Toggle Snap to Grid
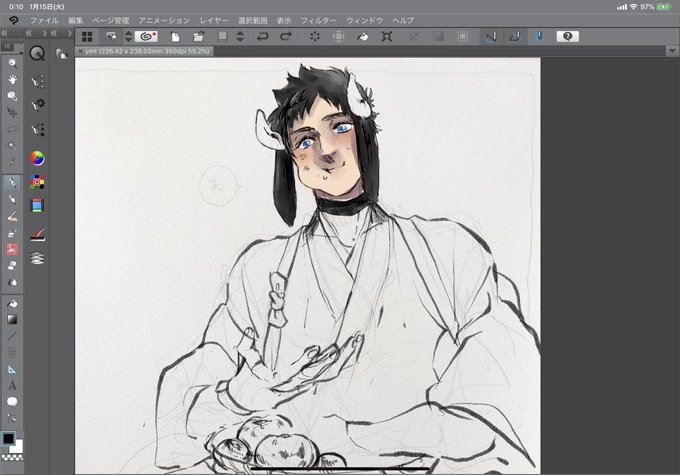 (x=539, y=37)
